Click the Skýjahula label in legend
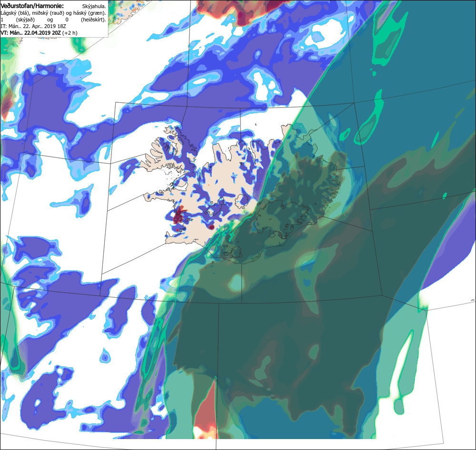The height and width of the screenshot is (450, 476). pos(94,6)
